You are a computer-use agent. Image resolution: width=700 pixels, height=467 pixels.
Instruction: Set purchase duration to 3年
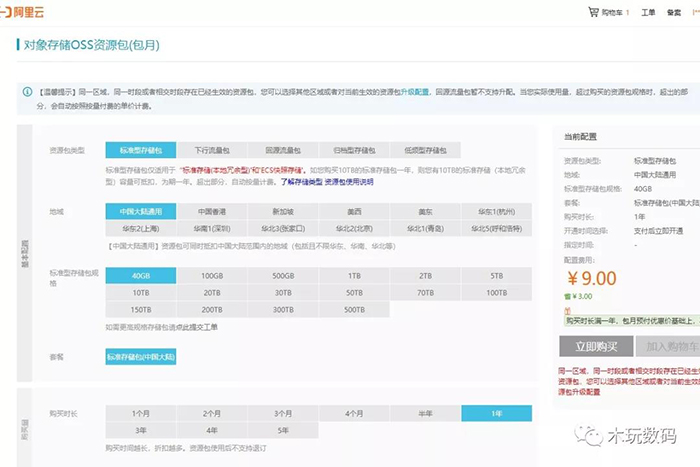point(141,430)
